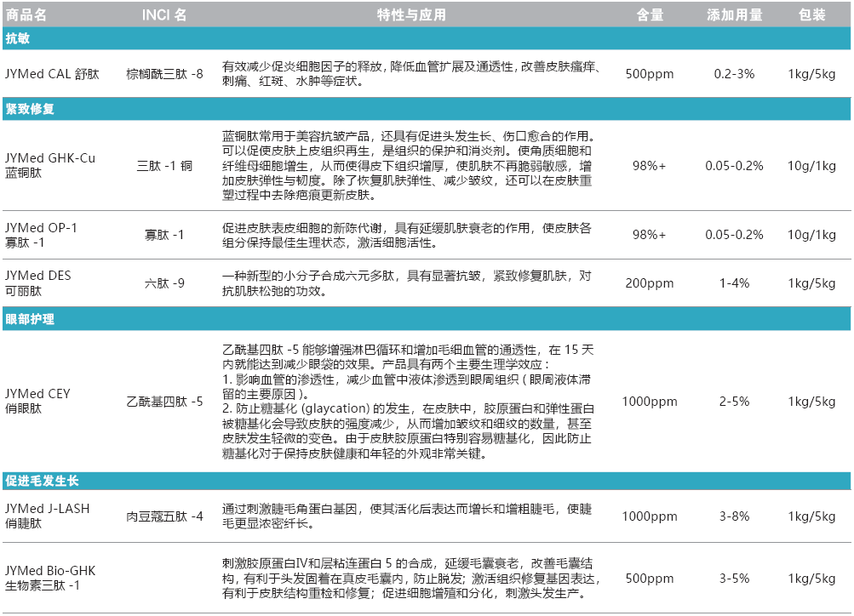Click 0.05-0.2% dosage in OP-1 row
854x616 pixels.
[734, 235]
